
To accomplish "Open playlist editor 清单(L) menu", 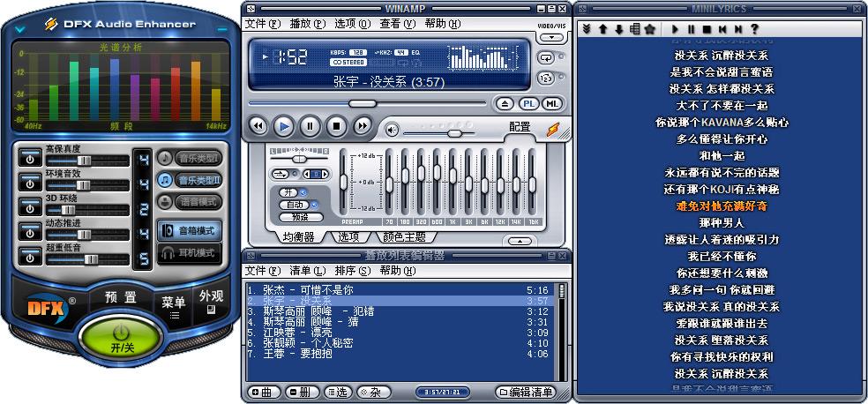I will tap(308, 271).
